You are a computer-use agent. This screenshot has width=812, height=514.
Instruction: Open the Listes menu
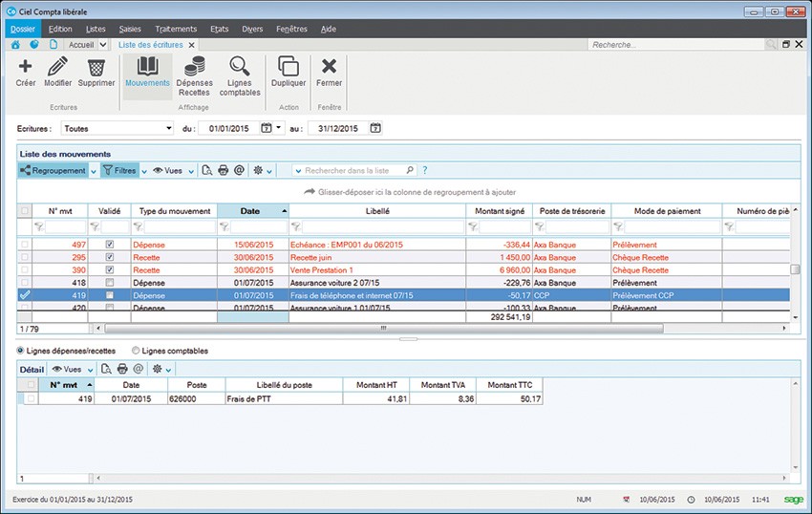pos(96,29)
